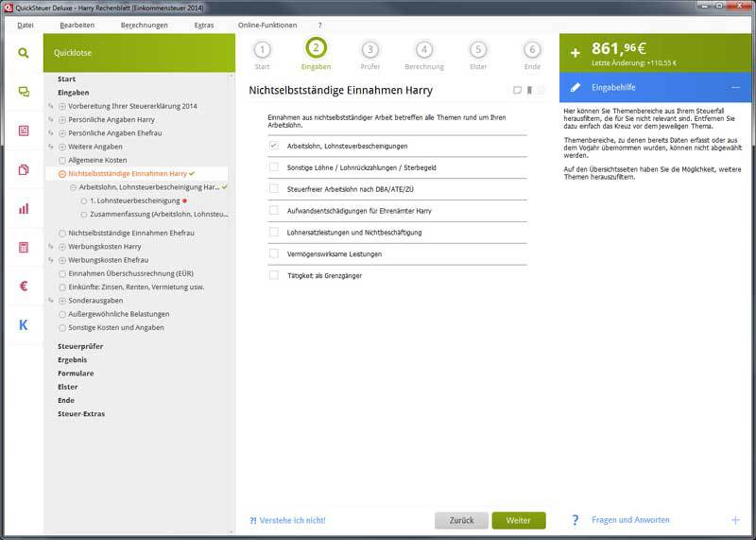Expand Werbungskosten Ehefrau node
The width and height of the screenshot is (756, 540).
(62, 260)
